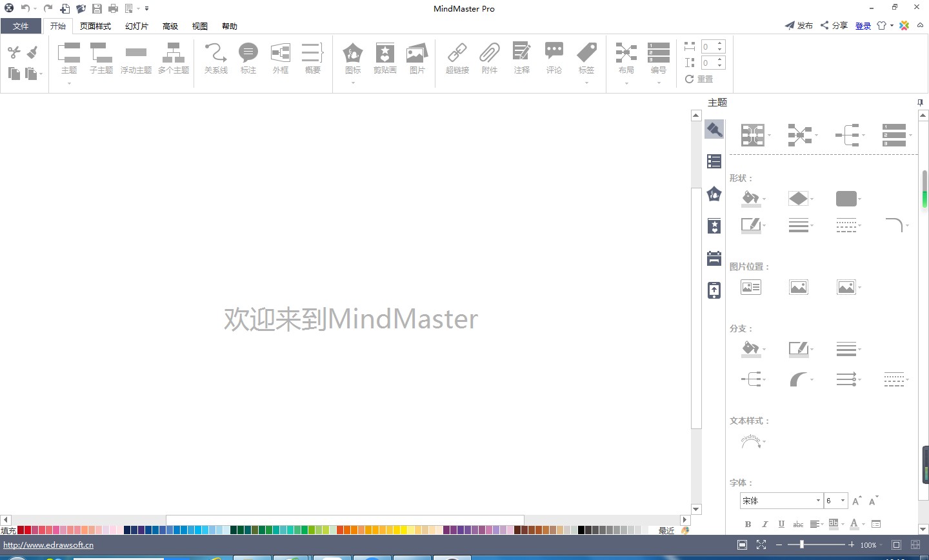Switch to the Page Style (页面样式) tab

(95, 26)
